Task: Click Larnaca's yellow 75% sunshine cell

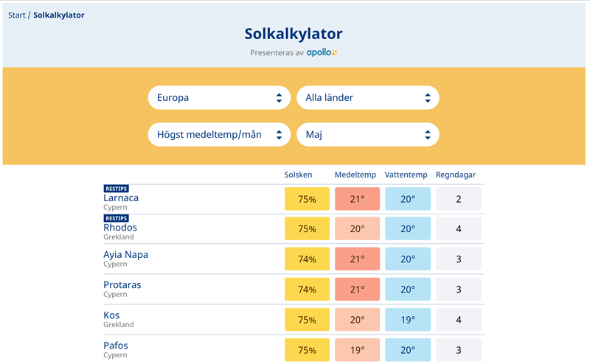Action: (x=308, y=199)
